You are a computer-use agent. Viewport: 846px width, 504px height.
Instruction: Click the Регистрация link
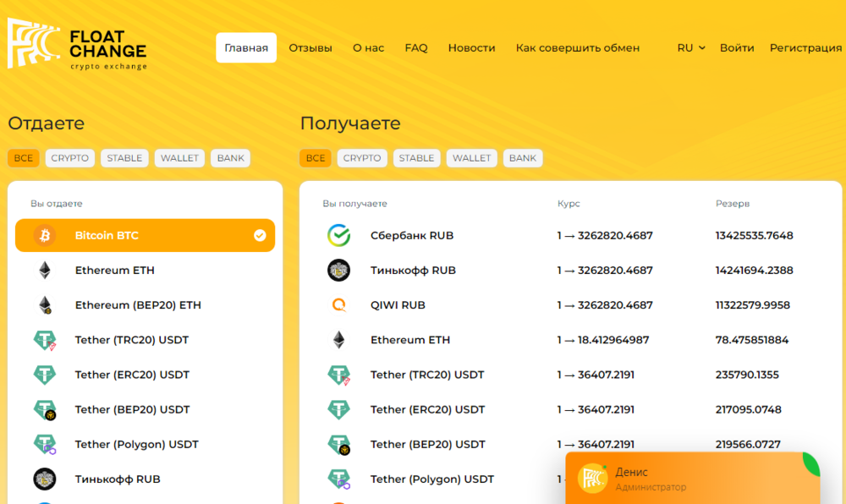coord(805,48)
